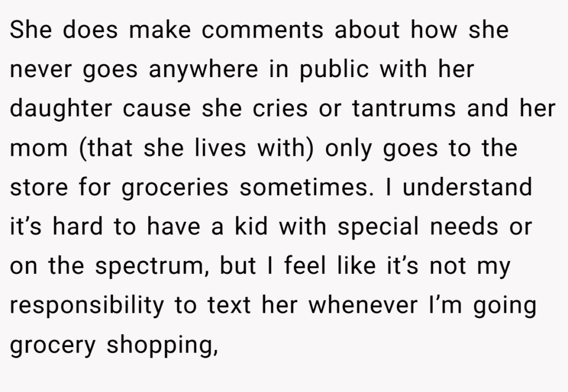
Task: Click the word "anywhere" in the paragraph
Action: pyautogui.click(x=204, y=69)
